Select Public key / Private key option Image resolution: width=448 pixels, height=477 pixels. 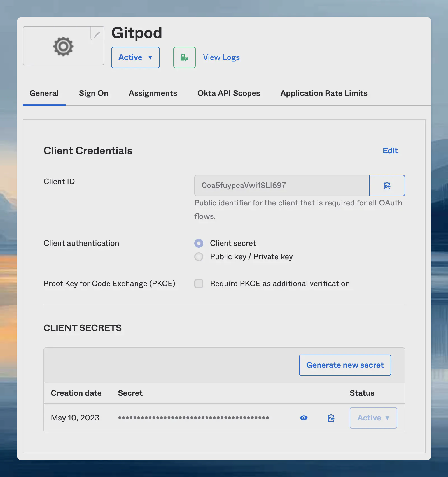pyautogui.click(x=199, y=257)
